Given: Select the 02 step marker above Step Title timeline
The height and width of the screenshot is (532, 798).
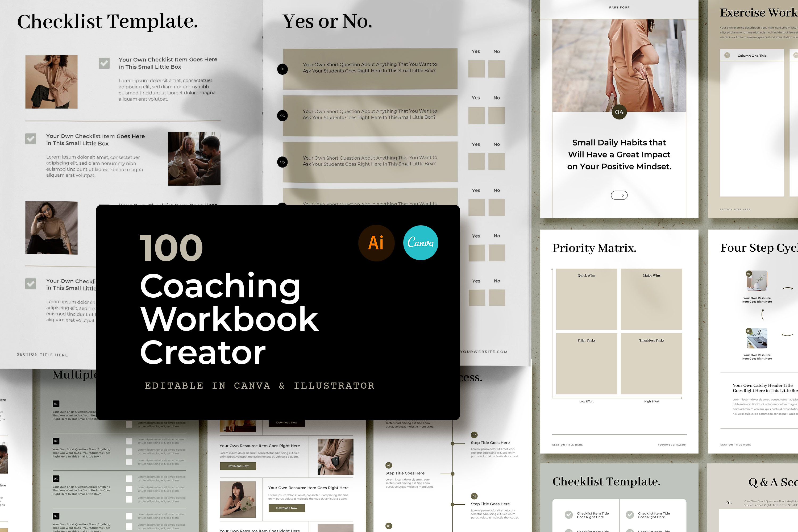Looking at the screenshot, I should click(x=474, y=435).
